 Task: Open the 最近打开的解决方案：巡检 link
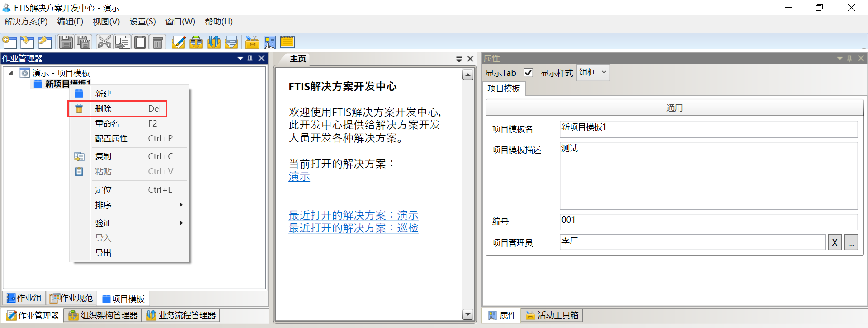coord(354,228)
